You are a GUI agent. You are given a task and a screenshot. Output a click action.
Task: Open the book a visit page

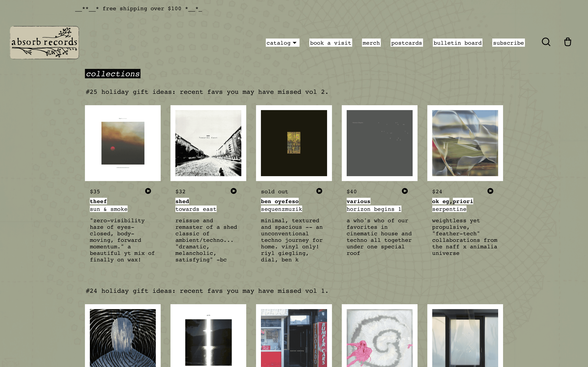[331, 43]
